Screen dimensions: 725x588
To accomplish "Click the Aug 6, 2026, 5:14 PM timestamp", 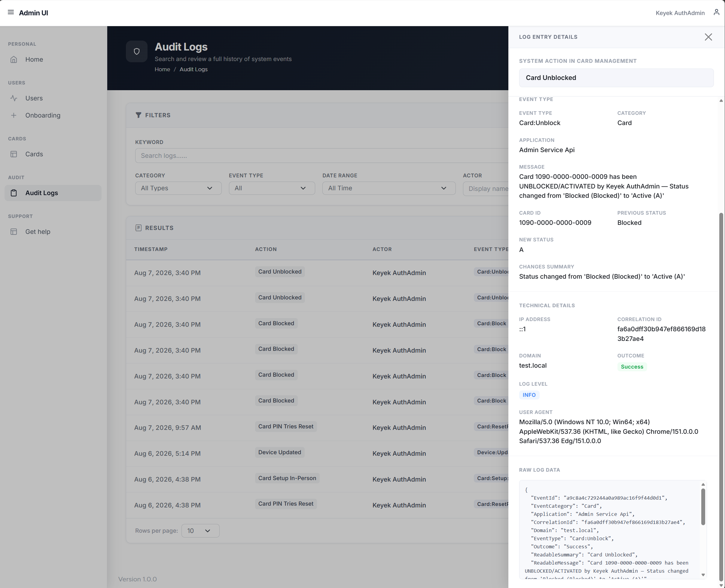I will pos(167,454).
